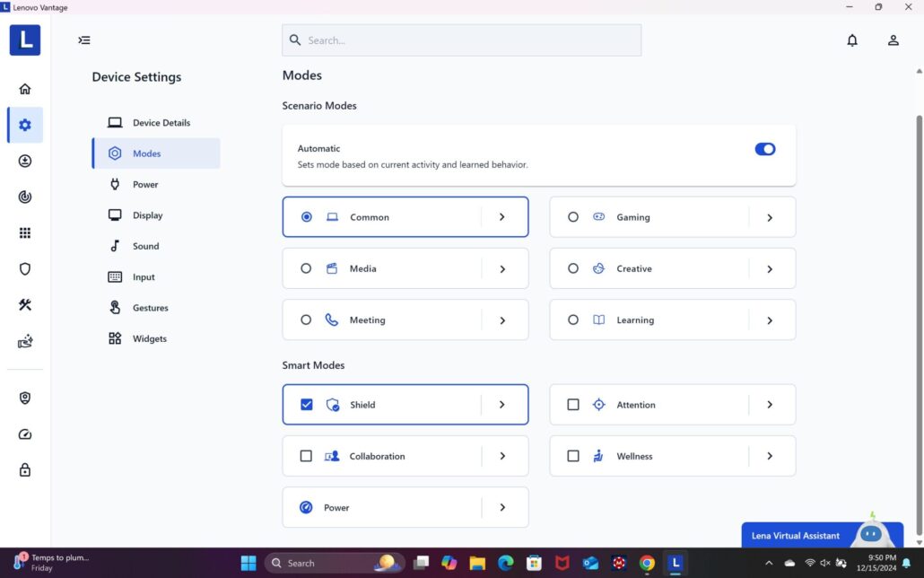Open Power in settings menu
Image resolution: width=924 pixels, height=578 pixels.
coord(156,185)
